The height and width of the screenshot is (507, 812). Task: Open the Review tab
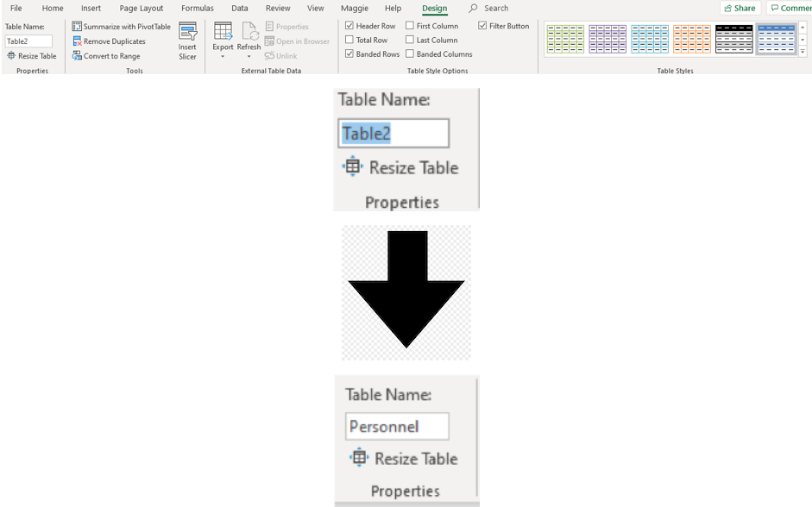pyautogui.click(x=278, y=8)
